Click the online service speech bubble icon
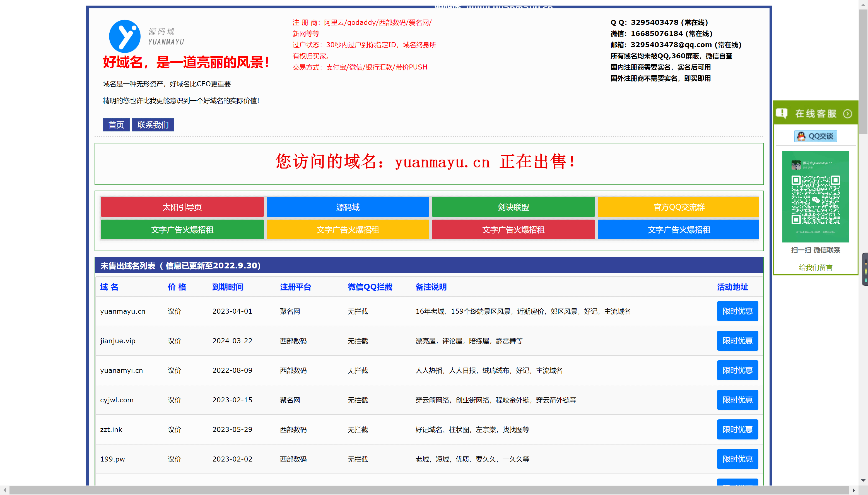 781,113
